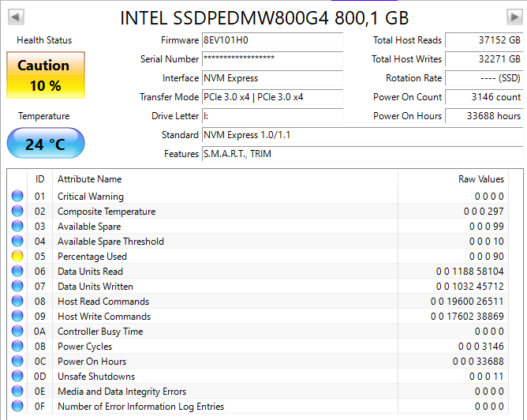Image resolution: width=527 pixels, height=420 pixels.
Task: Go to the next disk with right arrow
Action: coord(514,17)
